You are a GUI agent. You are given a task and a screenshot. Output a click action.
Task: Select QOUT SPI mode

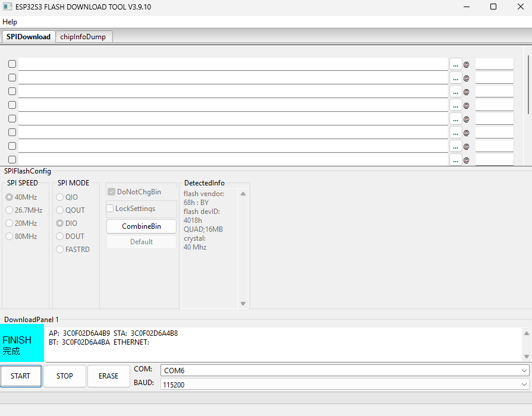[x=70, y=210]
